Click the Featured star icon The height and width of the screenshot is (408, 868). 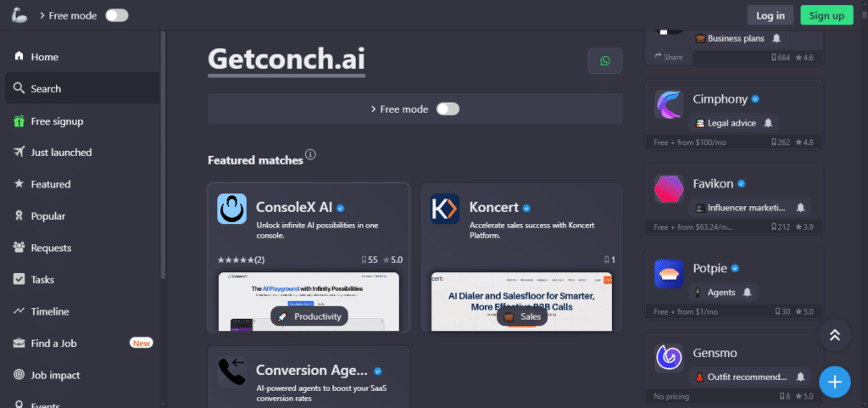[19, 184]
